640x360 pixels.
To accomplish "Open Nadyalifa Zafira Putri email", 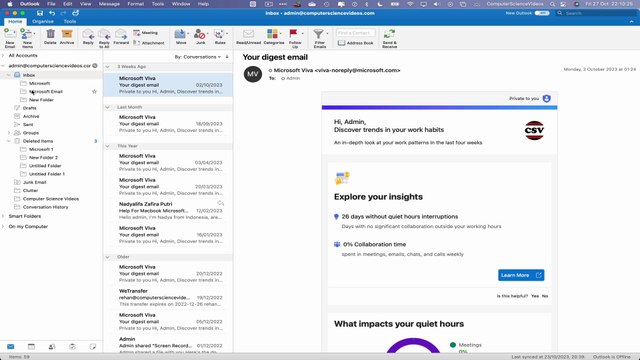I will 168,211.
